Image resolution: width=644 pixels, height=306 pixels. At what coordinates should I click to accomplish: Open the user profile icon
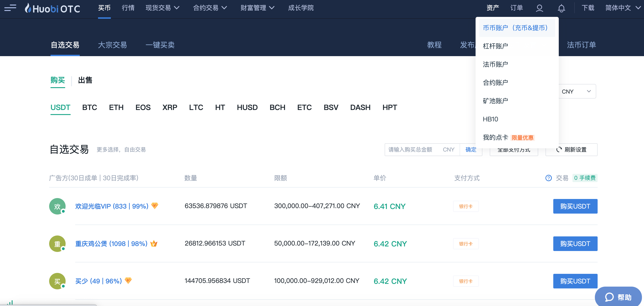coord(539,8)
